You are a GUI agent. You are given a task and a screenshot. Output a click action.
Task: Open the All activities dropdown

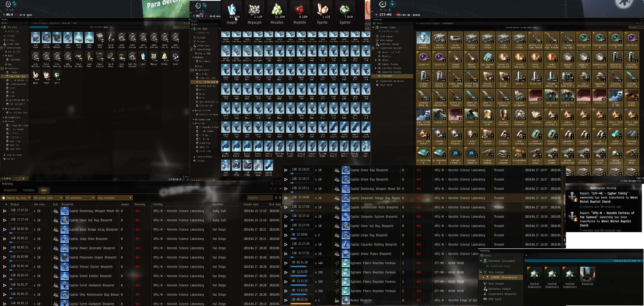pyautogui.click(x=80, y=198)
